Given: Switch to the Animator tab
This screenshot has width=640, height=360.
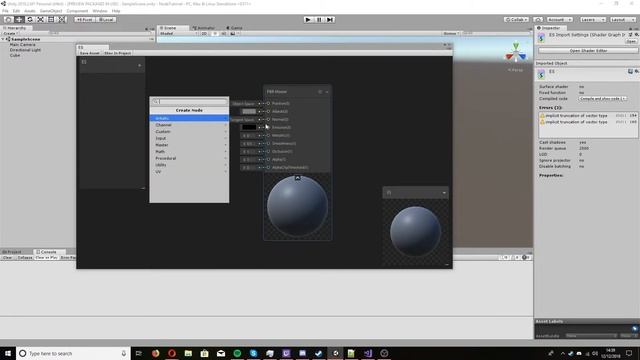Looking at the screenshot, I should (x=204, y=28).
